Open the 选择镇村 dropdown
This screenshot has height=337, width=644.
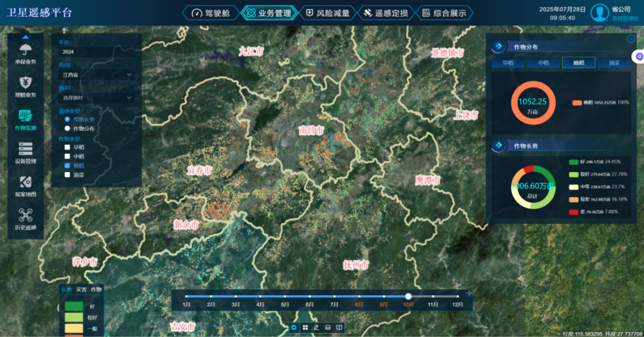97,98
